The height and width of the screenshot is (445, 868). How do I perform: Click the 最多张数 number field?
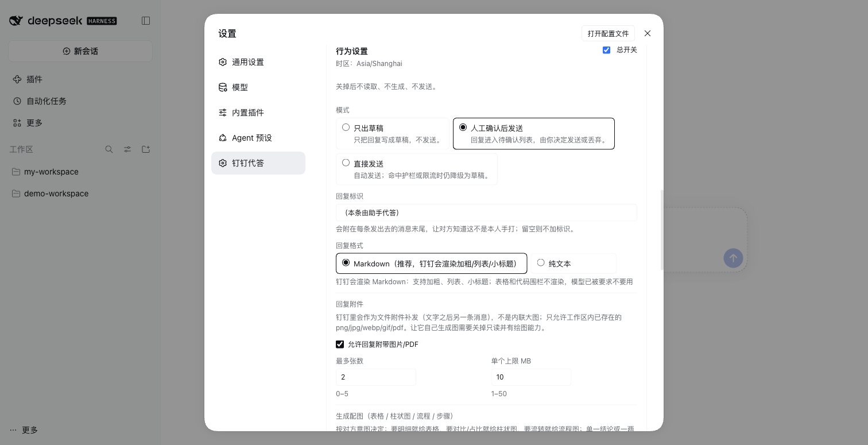(x=376, y=377)
